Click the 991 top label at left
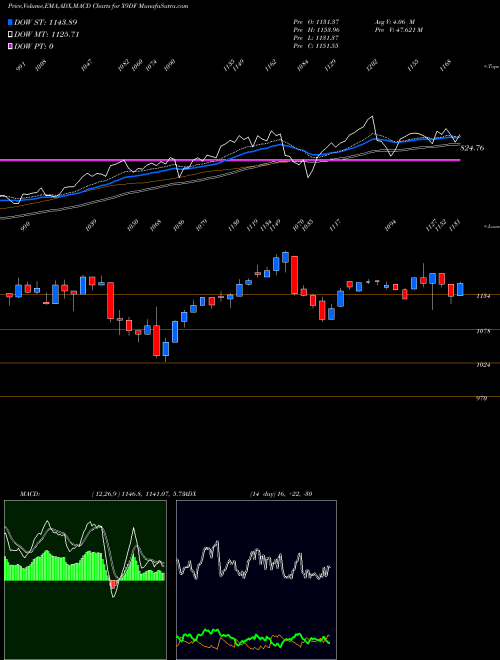This screenshot has width=500, height=660. pos(21,66)
